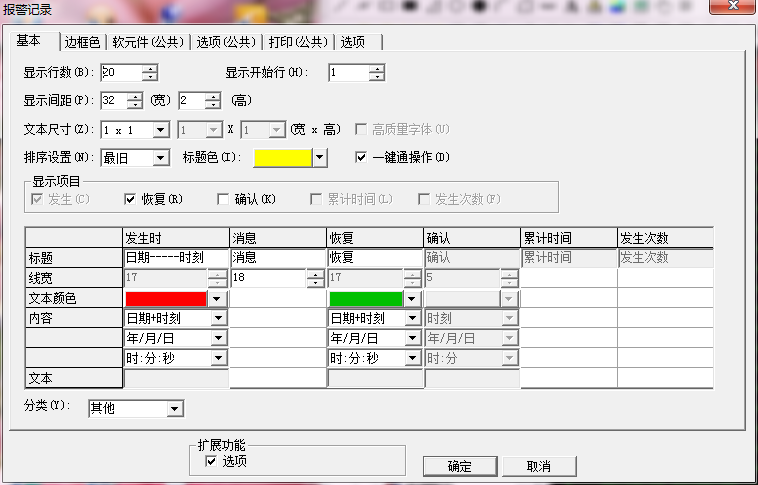Enable the 确认(K) display item checkbox
Screen dimensions: 758x485
click(223, 199)
